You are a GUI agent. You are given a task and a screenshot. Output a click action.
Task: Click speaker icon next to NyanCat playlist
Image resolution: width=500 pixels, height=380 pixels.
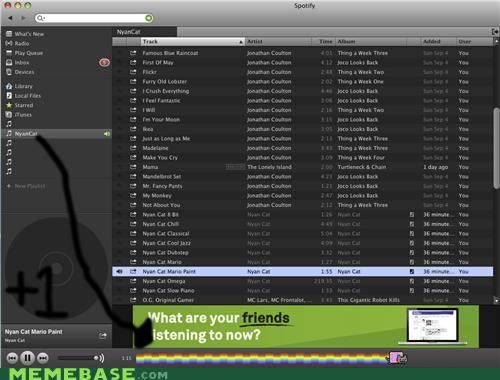tap(107, 134)
